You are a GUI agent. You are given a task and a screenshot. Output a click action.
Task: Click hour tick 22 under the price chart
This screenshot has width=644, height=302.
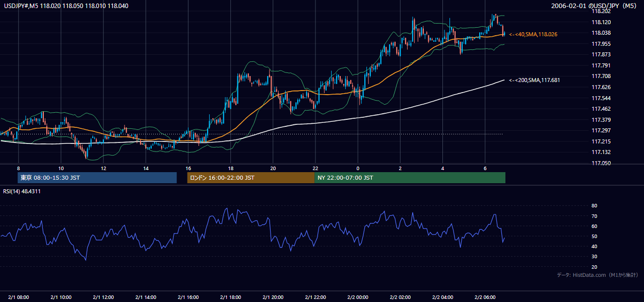tap(315, 168)
